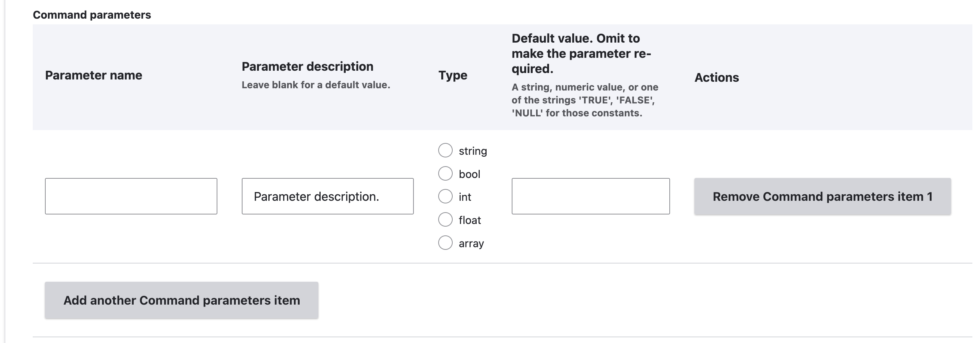980x343 pixels.
Task: Add another Command parameters item
Action: [x=182, y=300]
